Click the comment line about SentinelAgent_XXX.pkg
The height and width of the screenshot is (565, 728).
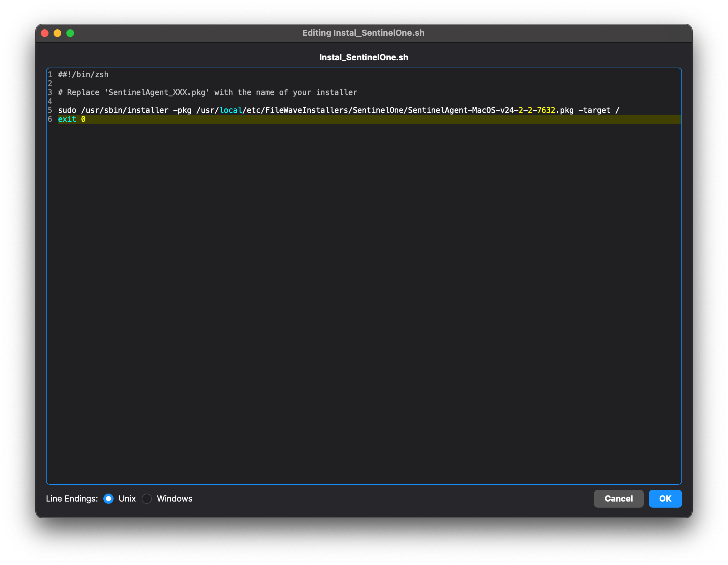click(x=207, y=92)
